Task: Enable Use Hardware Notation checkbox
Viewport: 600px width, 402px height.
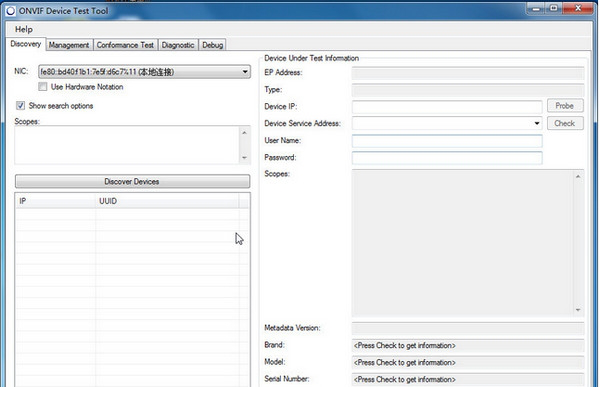Action: 42,87
